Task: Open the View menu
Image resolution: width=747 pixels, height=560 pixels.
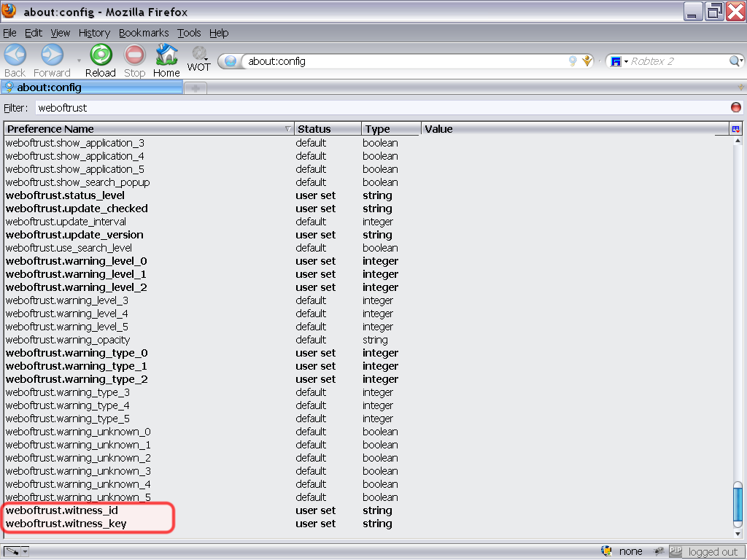Action: tap(61, 33)
